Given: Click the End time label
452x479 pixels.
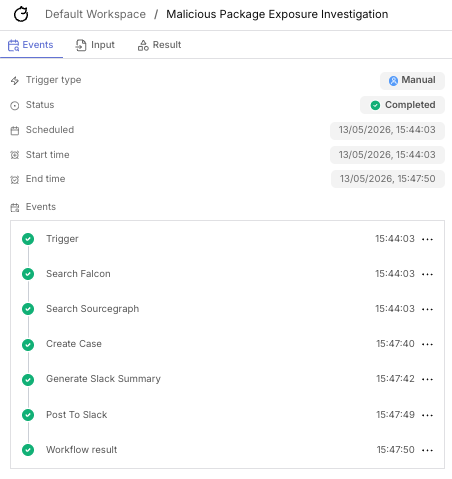Looking at the screenshot, I should (x=45, y=179).
